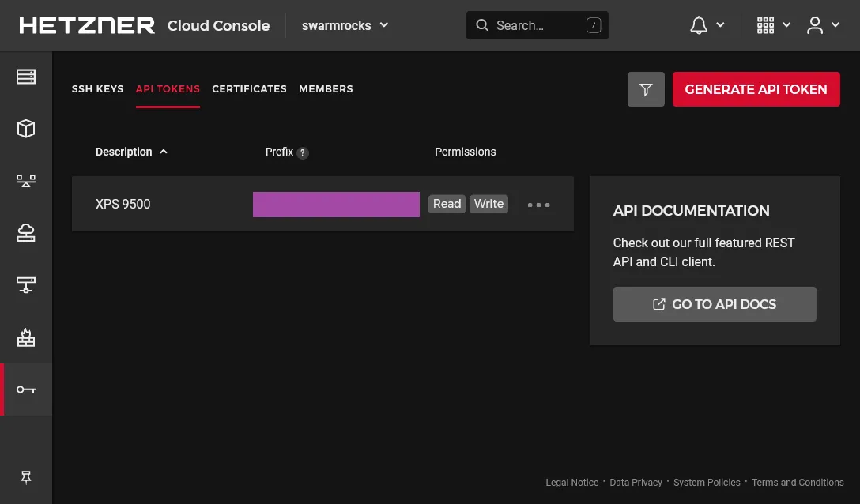Select Security key icon in sidebar
This screenshot has width=860, height=504.
[x=26, y=389]
